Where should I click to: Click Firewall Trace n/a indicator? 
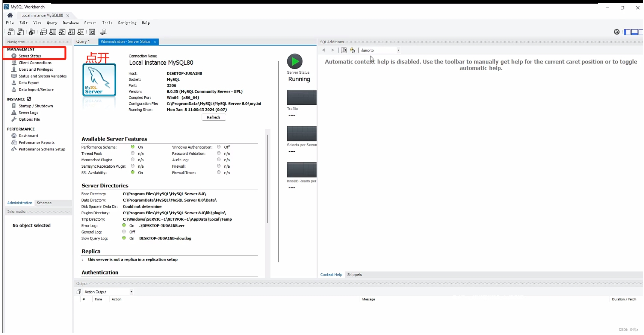[219, 173]
